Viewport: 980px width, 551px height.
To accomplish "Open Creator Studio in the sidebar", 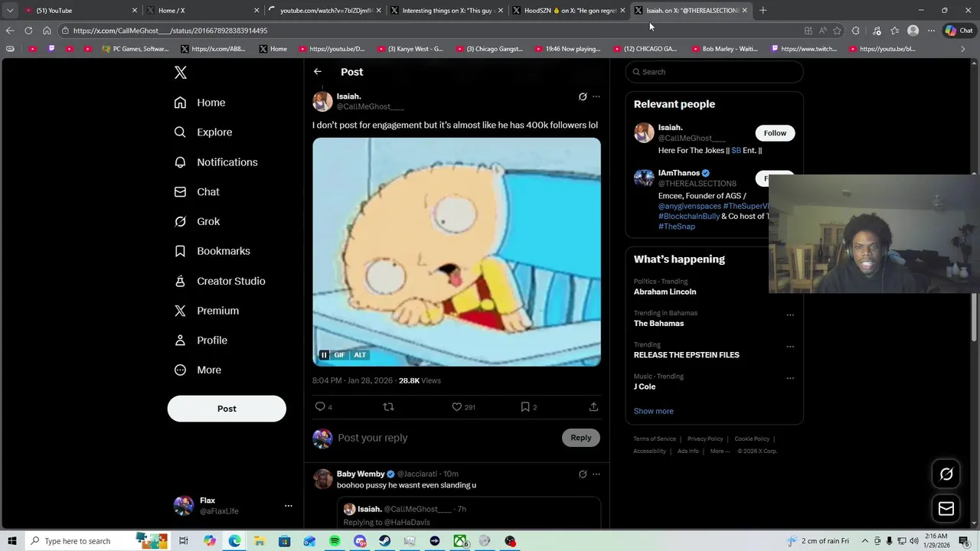I will 220,281.
